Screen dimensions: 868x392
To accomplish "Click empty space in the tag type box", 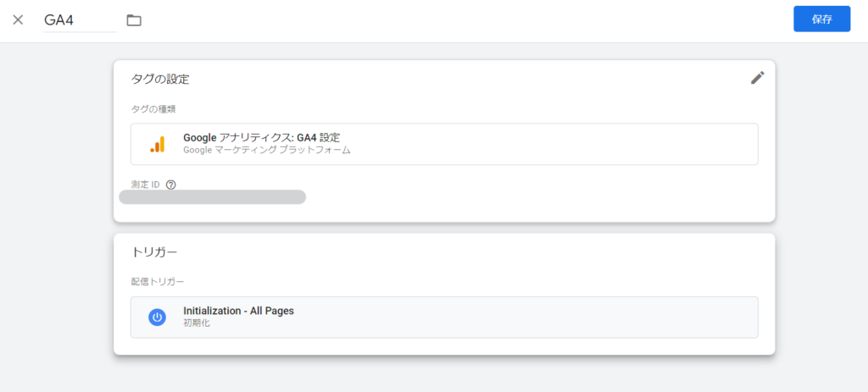I will click(554, 144).
